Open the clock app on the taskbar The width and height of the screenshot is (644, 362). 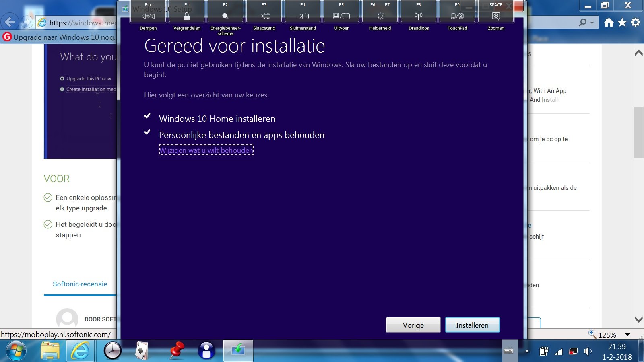tap(113, 351)
